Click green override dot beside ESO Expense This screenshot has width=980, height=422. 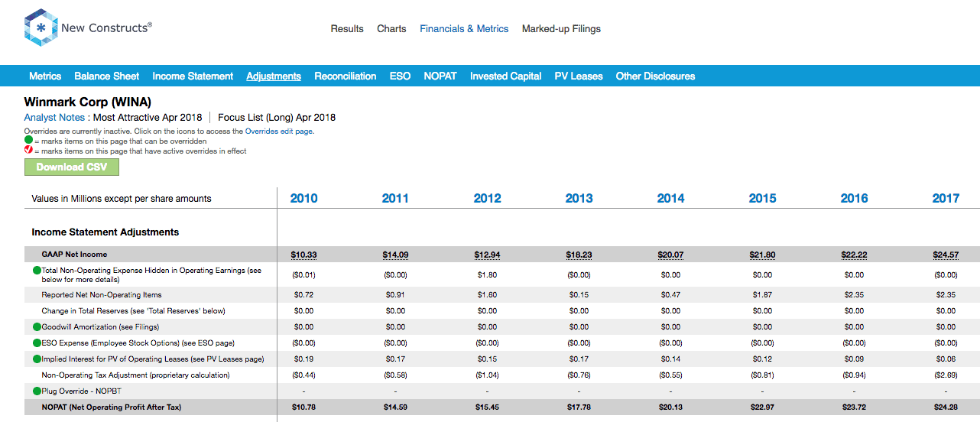click(37, 342)
